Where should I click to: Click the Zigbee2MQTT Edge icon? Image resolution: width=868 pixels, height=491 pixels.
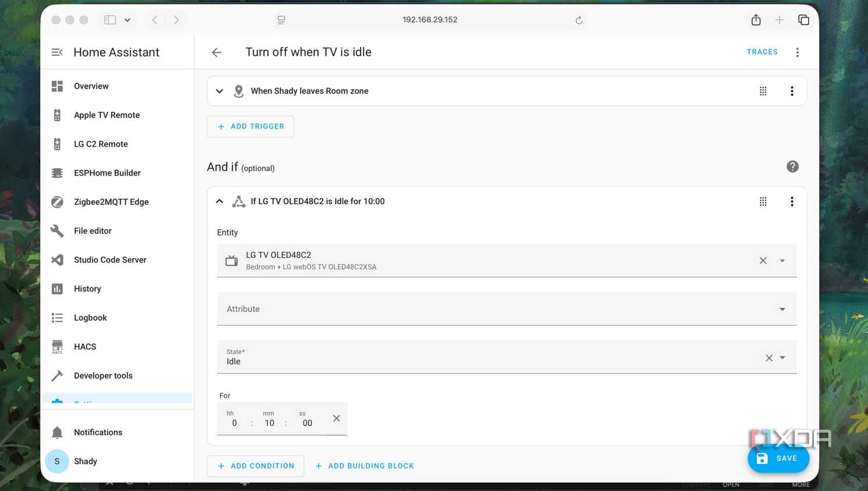(x=57, y=202)
